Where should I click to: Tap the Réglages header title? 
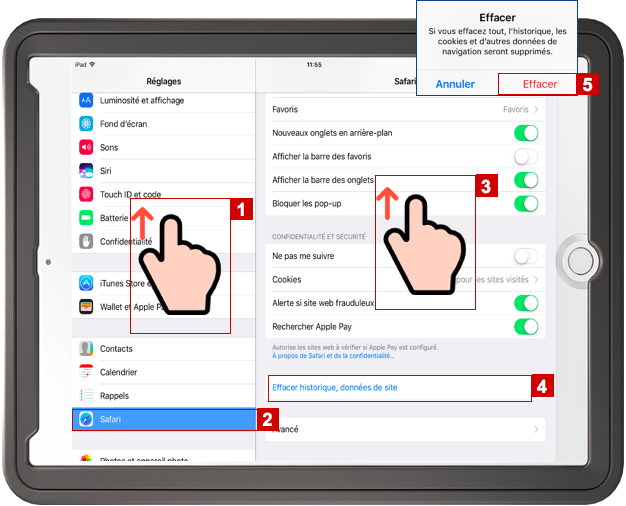[164, 81]
